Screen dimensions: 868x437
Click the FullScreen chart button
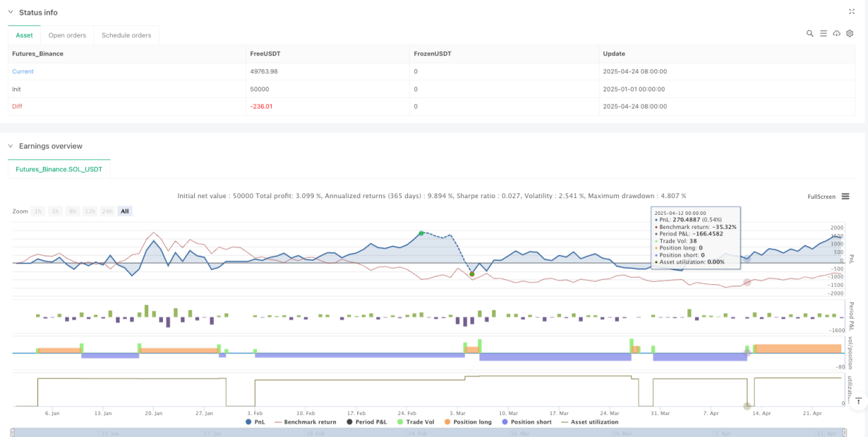[x=821, y=197]
